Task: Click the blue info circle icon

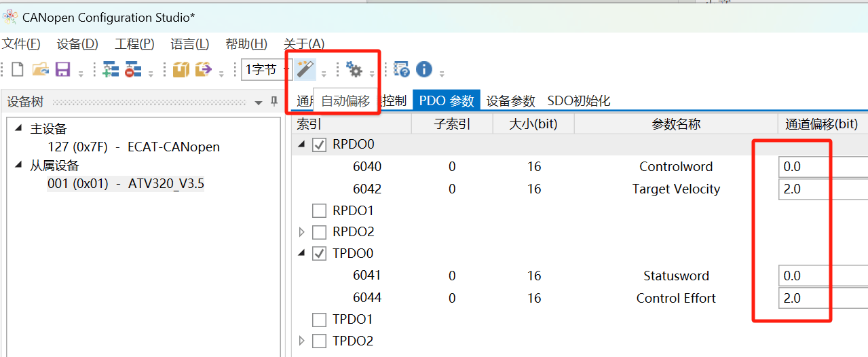Action: click(424, 69)
